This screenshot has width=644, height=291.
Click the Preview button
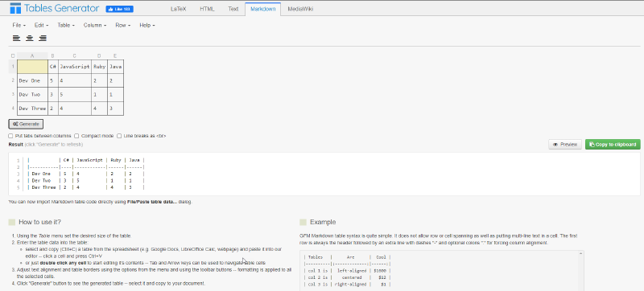tap(565, 144)
